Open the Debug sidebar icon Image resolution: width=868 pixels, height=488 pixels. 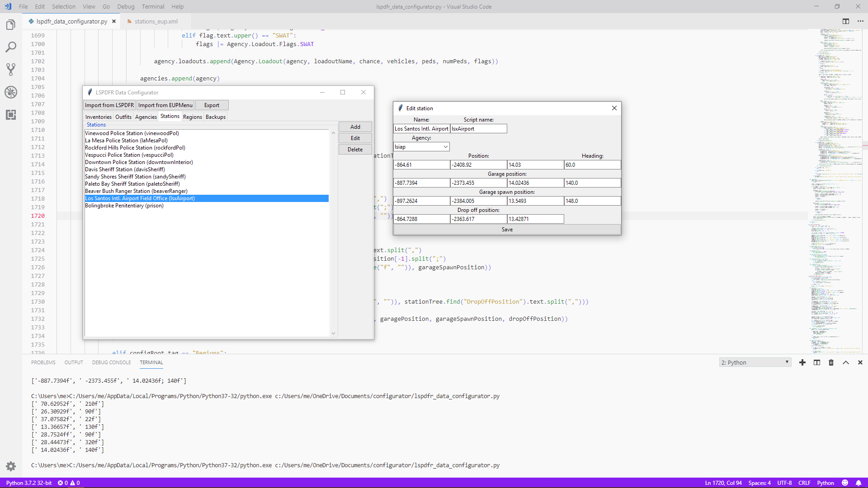pyautogui.click(x=11, y=92)
